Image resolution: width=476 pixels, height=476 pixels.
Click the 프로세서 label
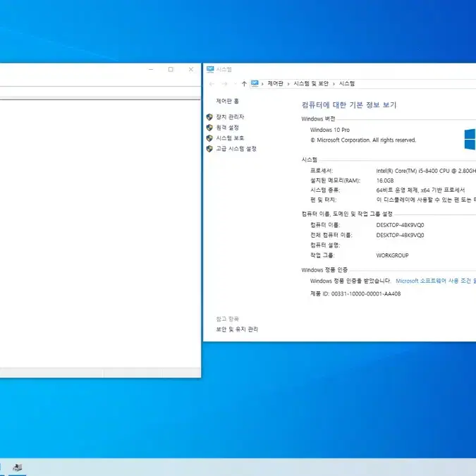click(322, 171)
